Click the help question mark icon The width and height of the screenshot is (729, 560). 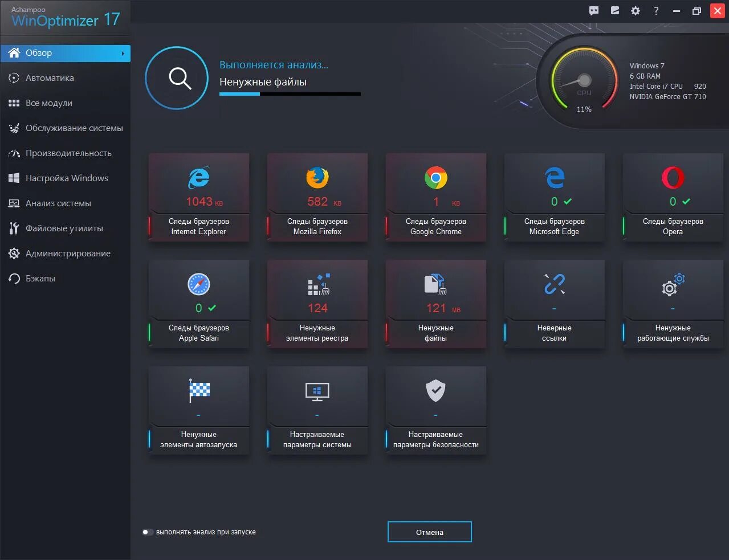click(656, 11)
